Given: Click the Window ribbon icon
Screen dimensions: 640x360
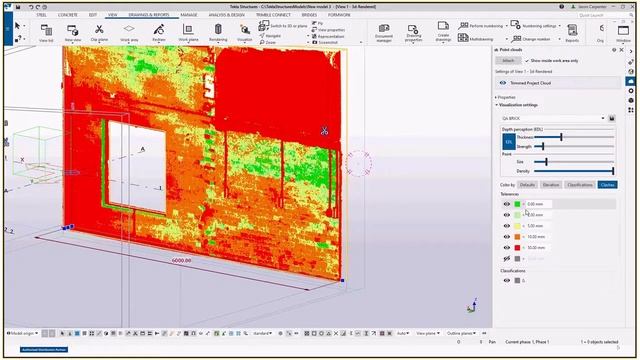Looking at the screenshot, I should [x=623, y=33].
